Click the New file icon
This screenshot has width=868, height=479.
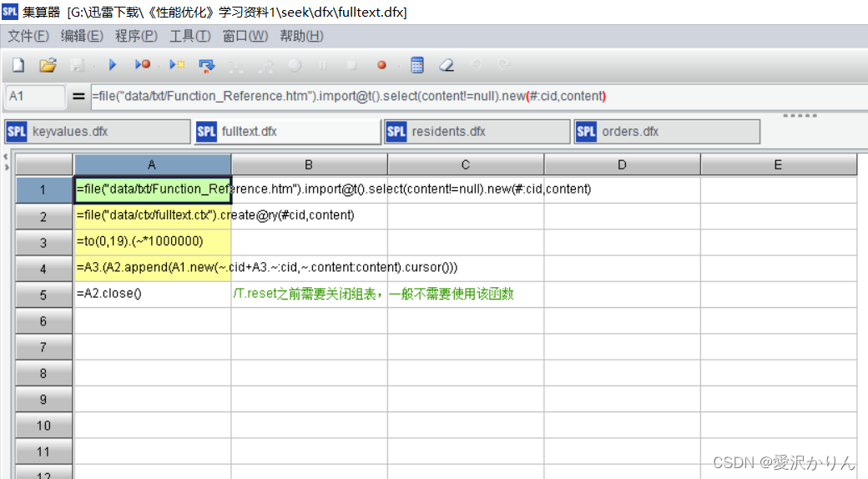18,65
